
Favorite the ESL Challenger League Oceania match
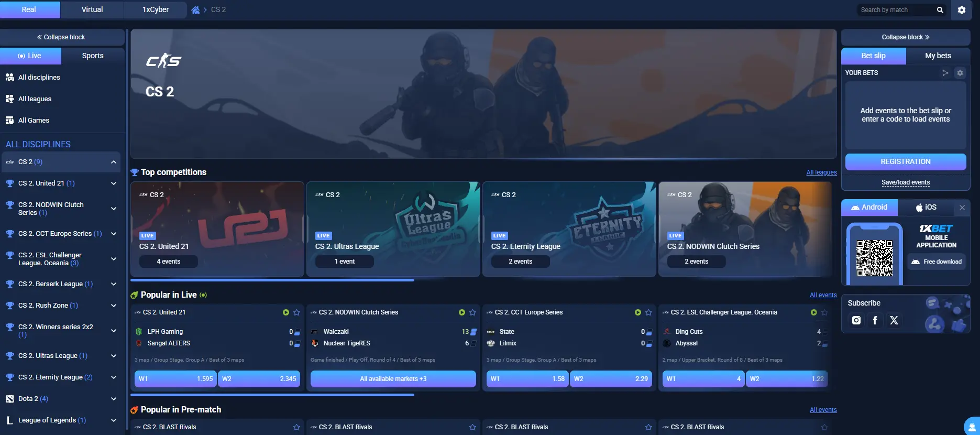tap(824, 312)
